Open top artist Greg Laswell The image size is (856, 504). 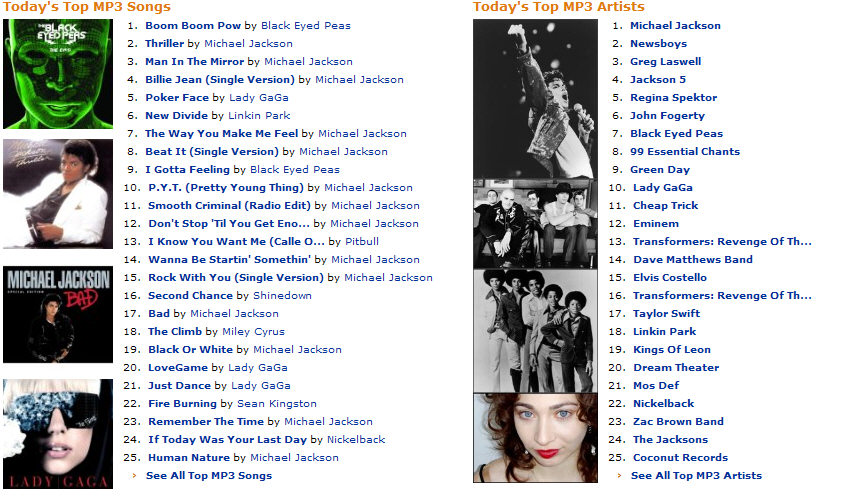pos(665,62)
